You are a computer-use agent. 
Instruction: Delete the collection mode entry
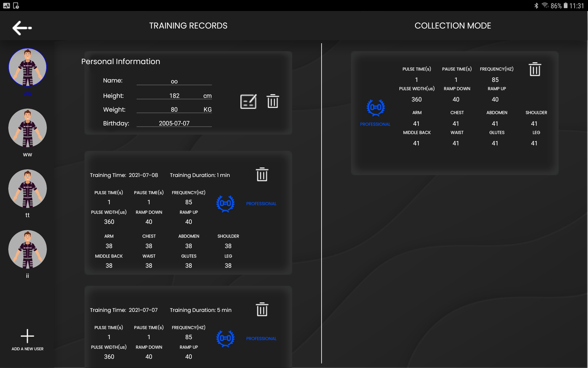point(535,69)
